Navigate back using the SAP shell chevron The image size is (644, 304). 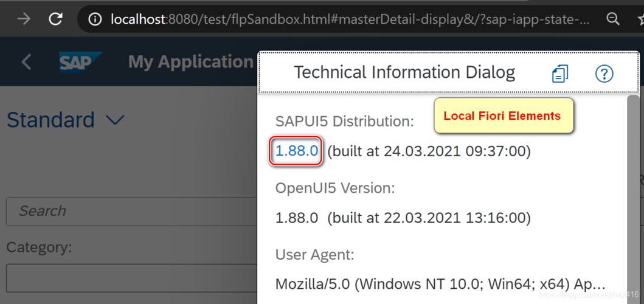click(x=26, y=61)
